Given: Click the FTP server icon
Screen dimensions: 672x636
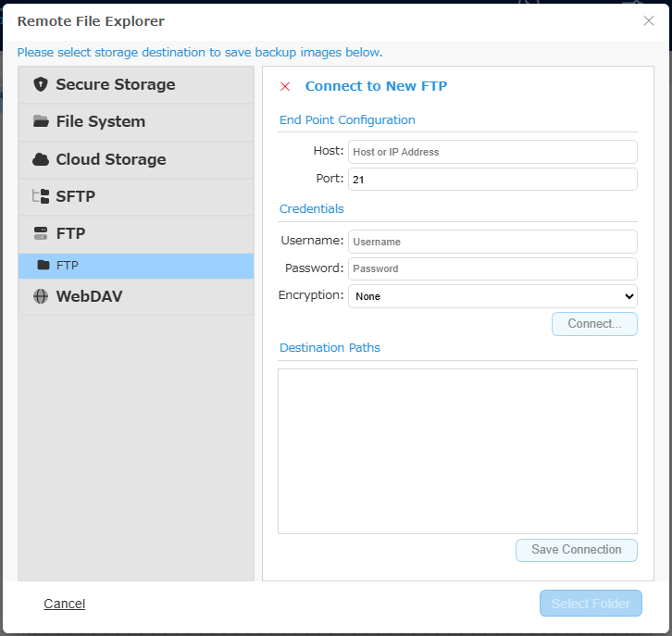Looking at the screenshot, I should 41,233.
